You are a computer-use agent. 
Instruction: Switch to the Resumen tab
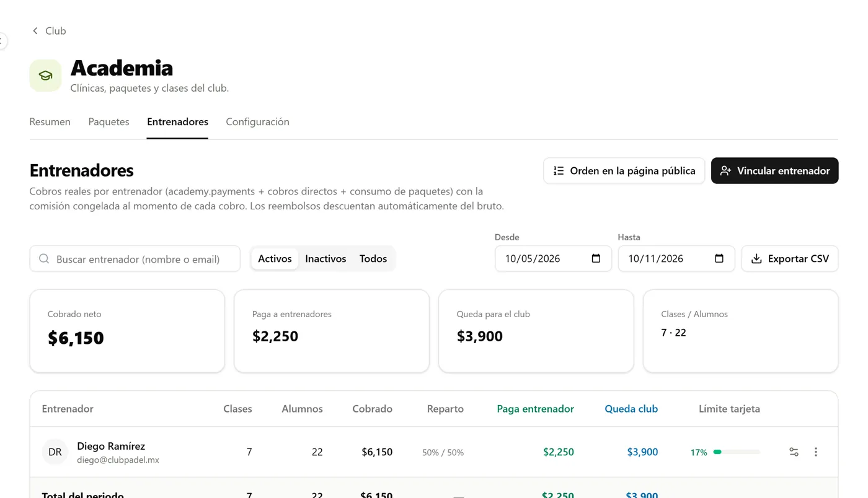pyautogui.click(x=50, y=122)
